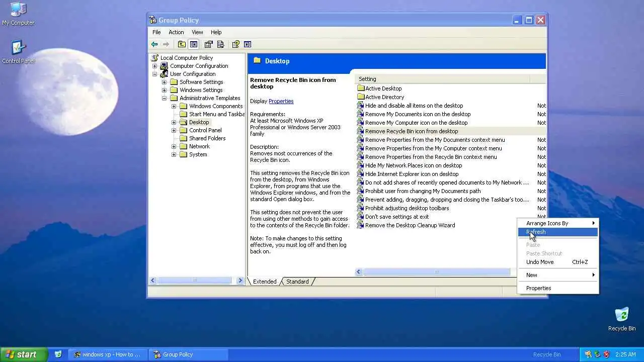Viewport: 644px width, 362px height.
Task: Select the Recycle Bin desktop icon
Action: coord(622,315)
